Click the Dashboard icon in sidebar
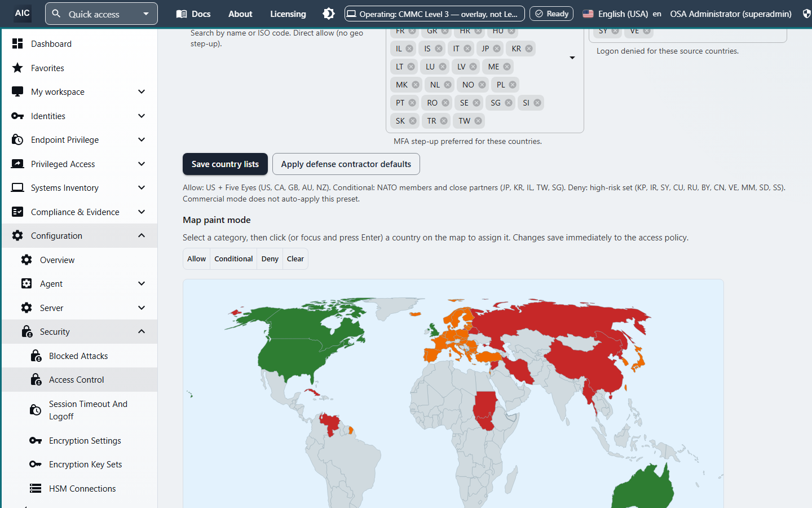 [17, 43]
